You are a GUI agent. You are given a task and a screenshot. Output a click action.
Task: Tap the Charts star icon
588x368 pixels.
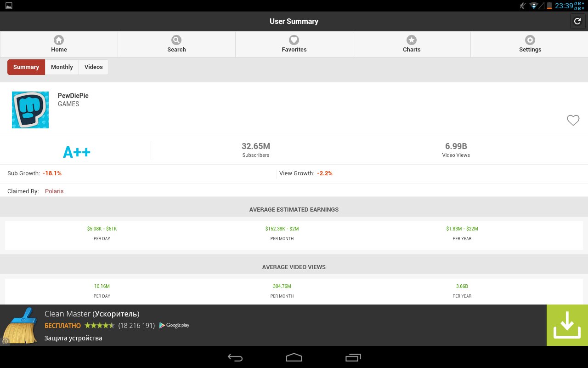tap(412, 40)
